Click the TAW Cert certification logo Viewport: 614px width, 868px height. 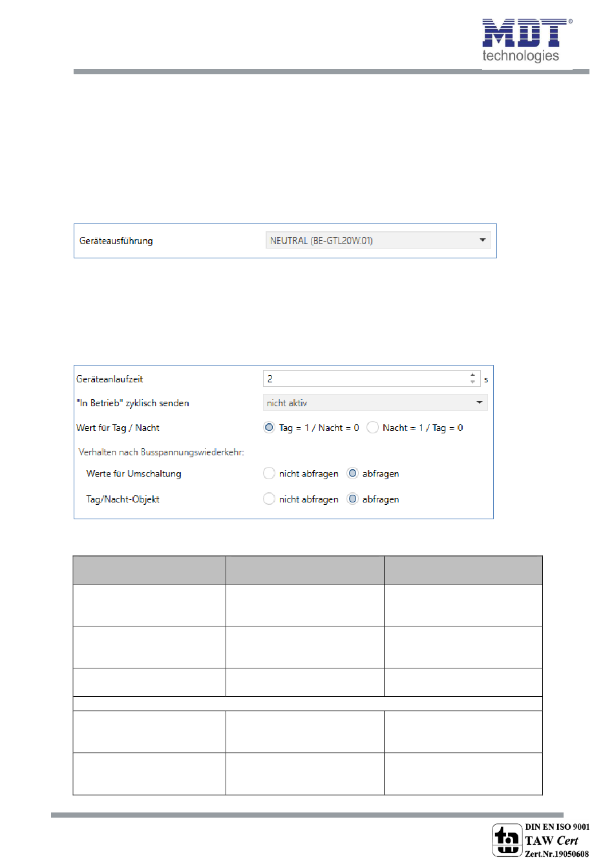click(507, 840)
